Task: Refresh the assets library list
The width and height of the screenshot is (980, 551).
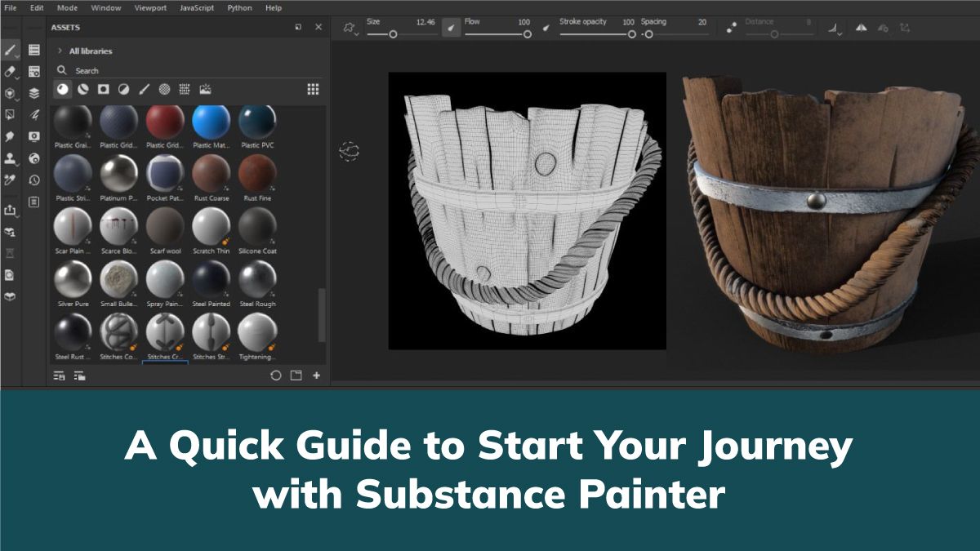Action: [x=275, y=375]
